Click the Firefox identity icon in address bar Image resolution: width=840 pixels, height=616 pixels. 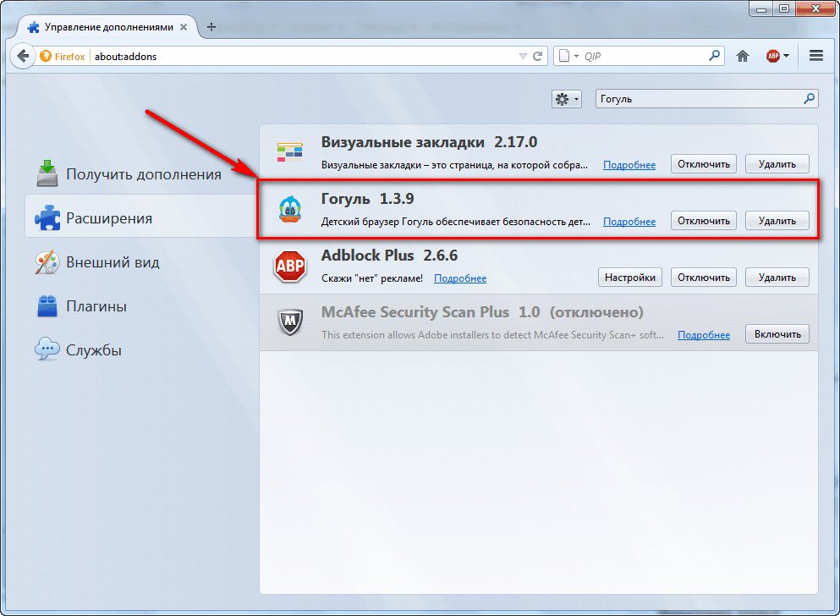click(x=46, y=56)
